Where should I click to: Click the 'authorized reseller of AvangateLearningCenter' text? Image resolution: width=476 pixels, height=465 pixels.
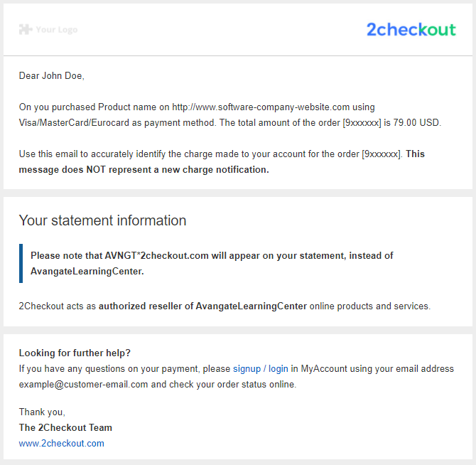(x=202, y=306)
